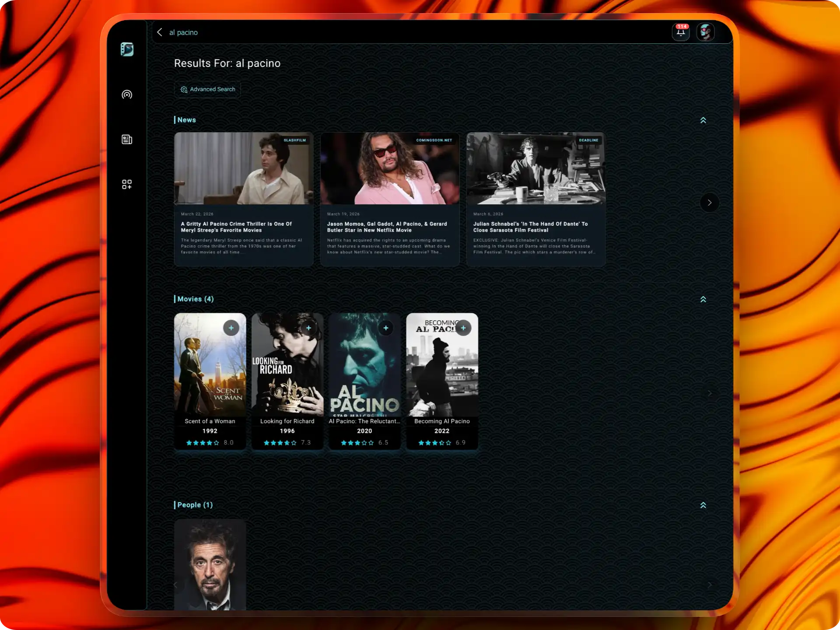Open the notifications bell showing 114 alerts
840x630 pixels.
[681, 32]
